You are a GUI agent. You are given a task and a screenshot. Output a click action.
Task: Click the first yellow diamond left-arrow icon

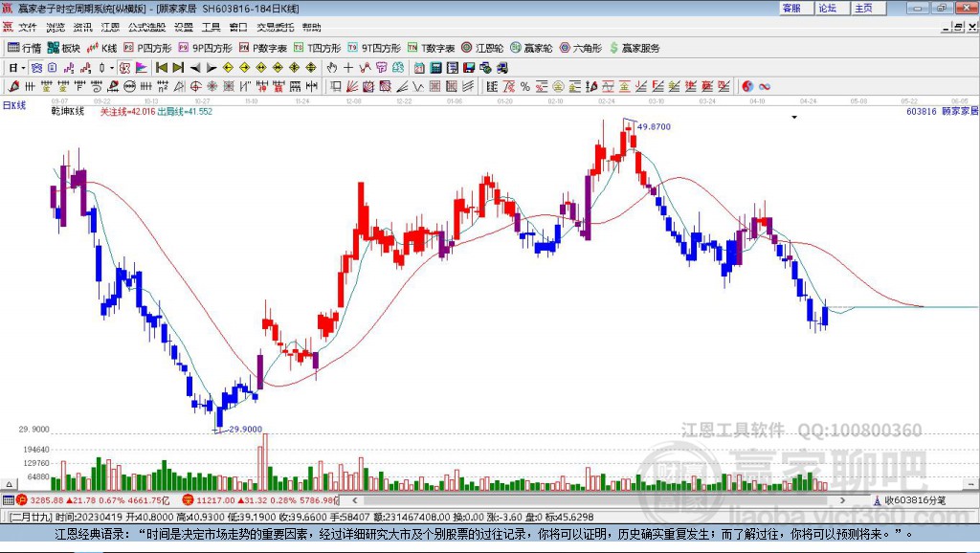228,68
